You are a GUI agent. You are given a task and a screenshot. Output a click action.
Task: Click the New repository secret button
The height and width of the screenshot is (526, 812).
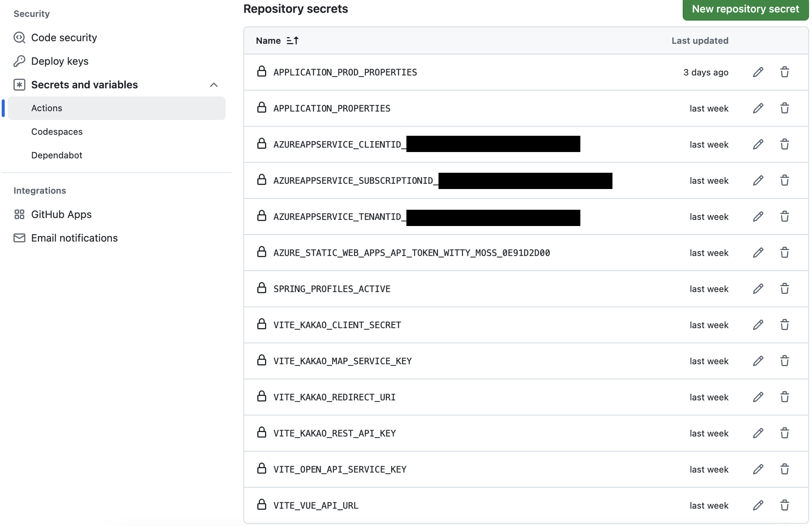[x=745, y=9]
